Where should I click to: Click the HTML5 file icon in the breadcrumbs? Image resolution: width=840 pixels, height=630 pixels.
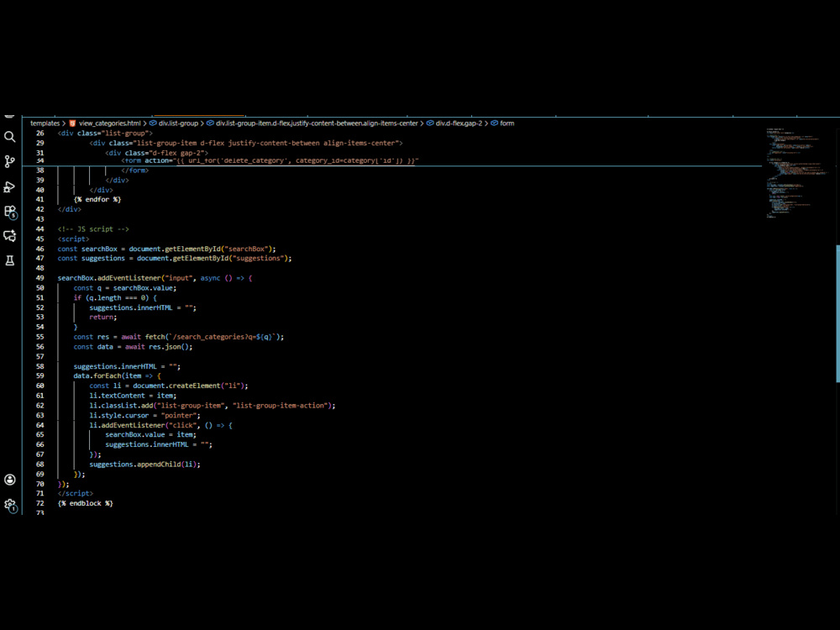point(72,123)
